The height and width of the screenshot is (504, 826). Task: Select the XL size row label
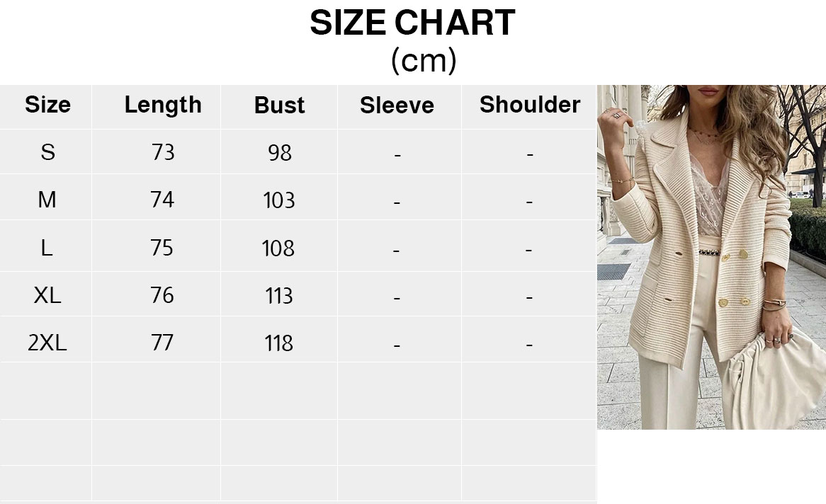pyautogui.click(x=47, y=295)
